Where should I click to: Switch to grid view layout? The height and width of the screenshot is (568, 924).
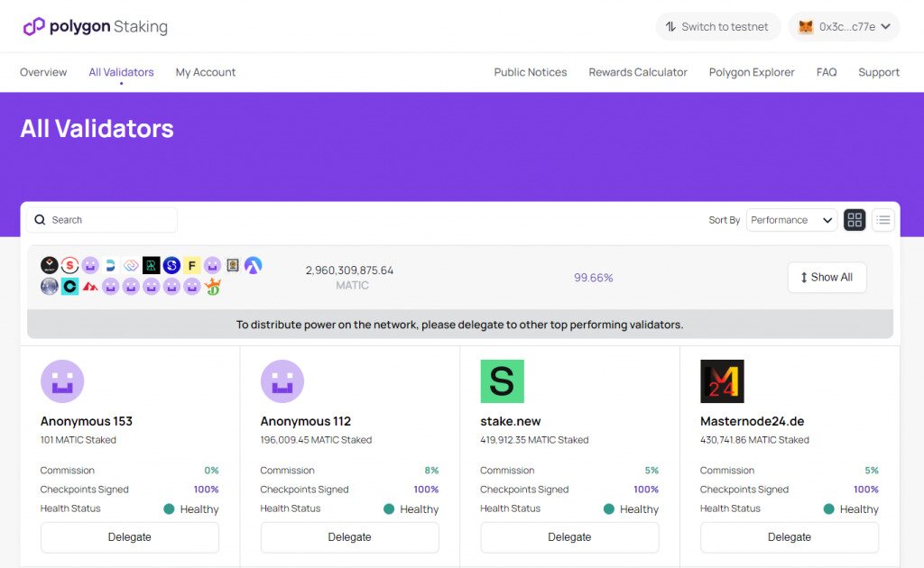pyautogui.click(x=855, y=220)
